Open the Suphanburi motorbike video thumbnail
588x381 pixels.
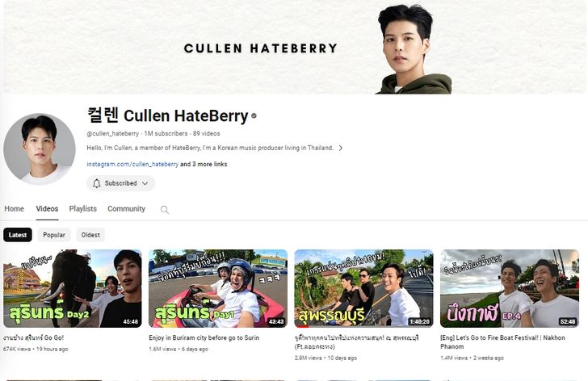(x=363, y=288)
